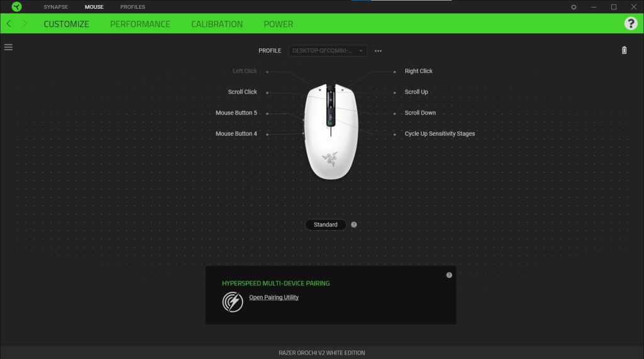
Task: Select the Scroll Up assignment
Action: coord(416,92)
